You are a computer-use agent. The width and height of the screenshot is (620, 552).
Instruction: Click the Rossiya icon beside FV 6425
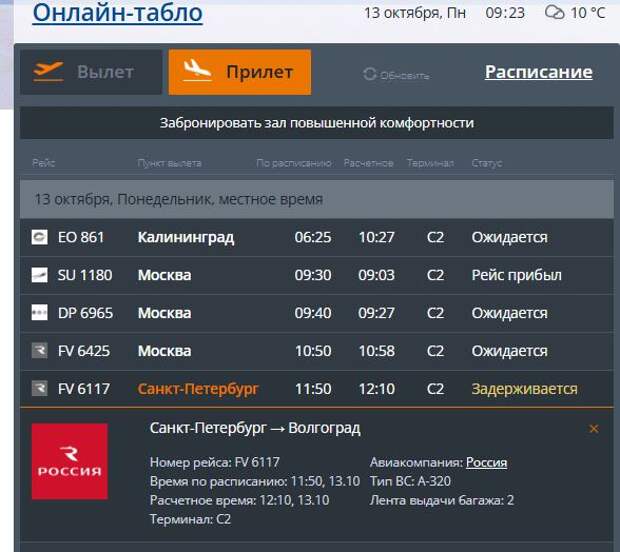tap(40, 351)
